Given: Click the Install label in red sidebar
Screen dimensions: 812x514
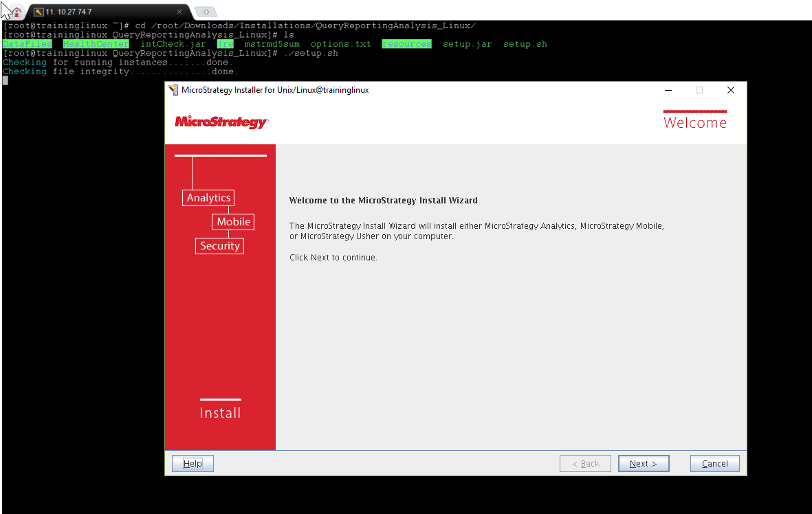Looking at the screenshot, I should (x=220, y=413).
